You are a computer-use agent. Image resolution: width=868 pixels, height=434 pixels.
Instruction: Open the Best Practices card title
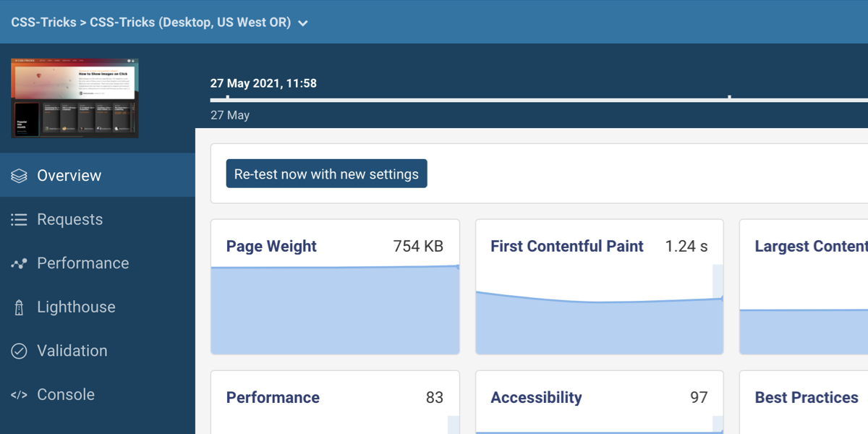(806, 398)
